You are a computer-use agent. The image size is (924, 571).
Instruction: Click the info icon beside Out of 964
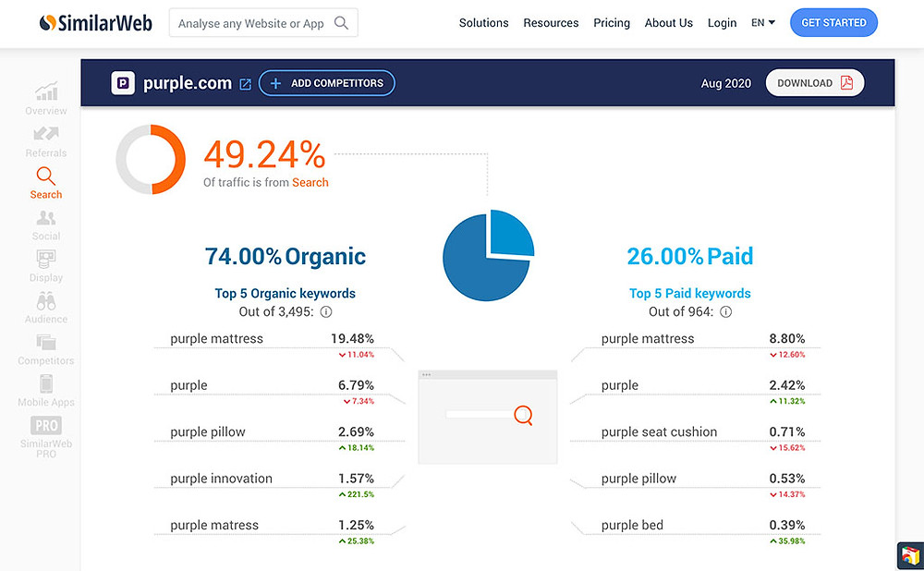726,311
